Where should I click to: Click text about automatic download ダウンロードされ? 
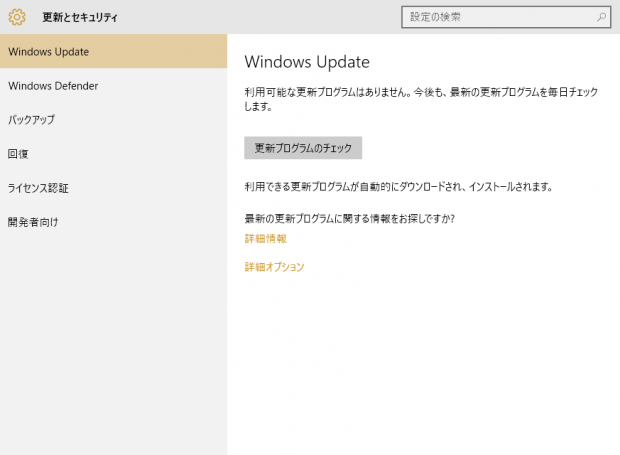tap(398, 186)
